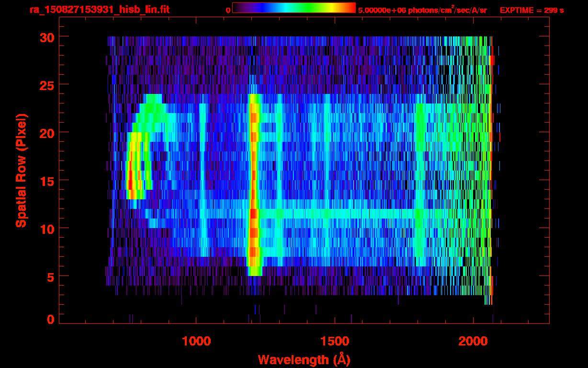Click the Spatial Row (Pixel) axis title
588x368 pixels.
pyautogui.click(x=21, y=170)
